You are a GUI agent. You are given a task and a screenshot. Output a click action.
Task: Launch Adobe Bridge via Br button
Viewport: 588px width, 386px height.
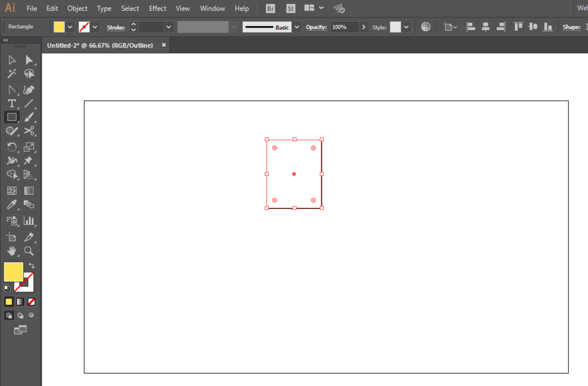pyautogui.click(x=270, y=8)
